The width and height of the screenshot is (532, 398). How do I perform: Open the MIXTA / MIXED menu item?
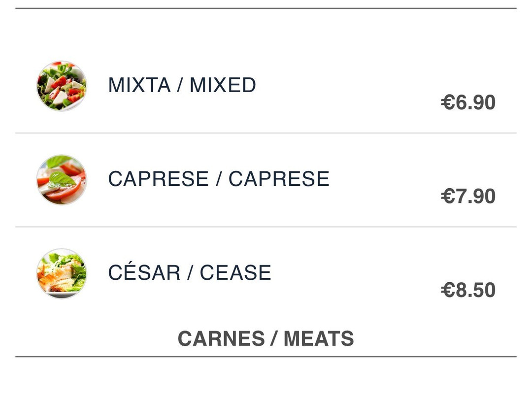tap(266, 86)
